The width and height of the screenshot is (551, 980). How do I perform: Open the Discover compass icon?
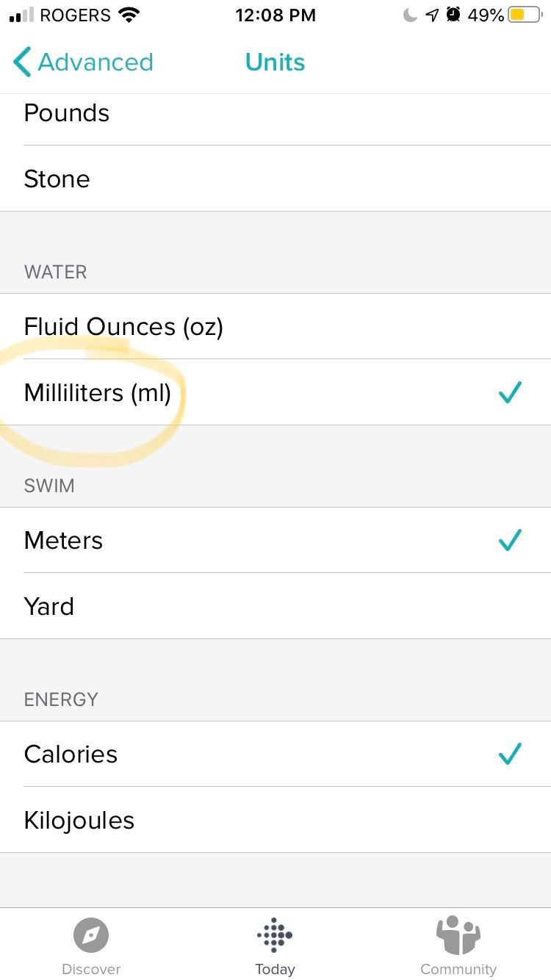click(x=91, y=935)
